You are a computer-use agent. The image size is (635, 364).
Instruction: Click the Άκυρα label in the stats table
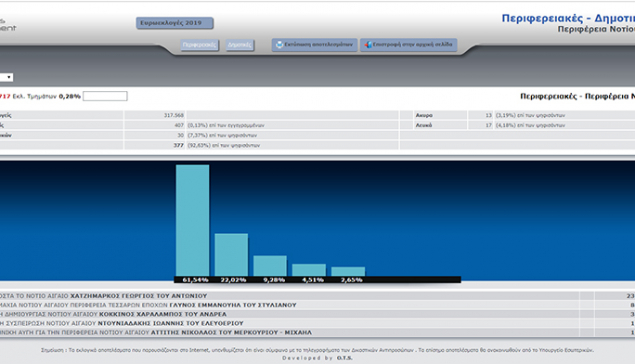tap(424, 115)
